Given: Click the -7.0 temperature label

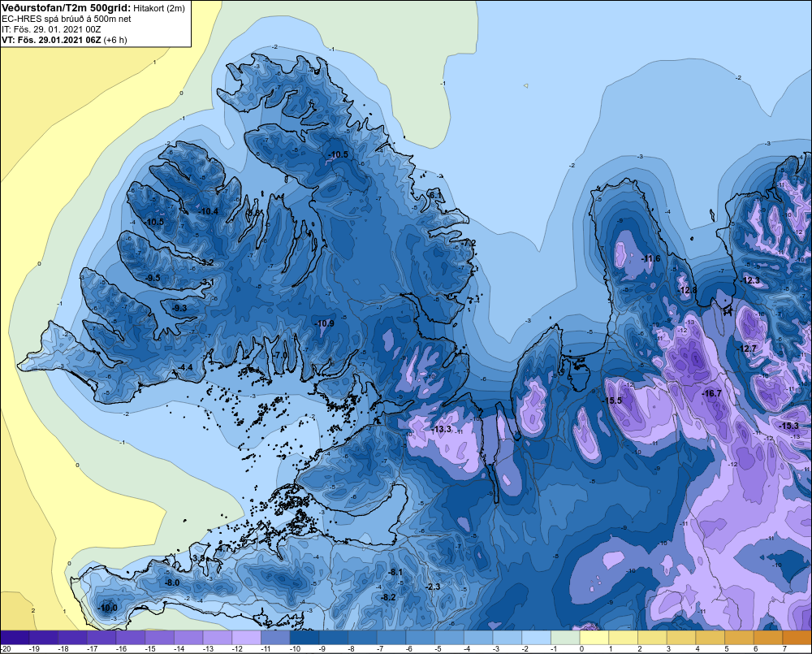Looking at the screenshot, I should tap(280, 355).
